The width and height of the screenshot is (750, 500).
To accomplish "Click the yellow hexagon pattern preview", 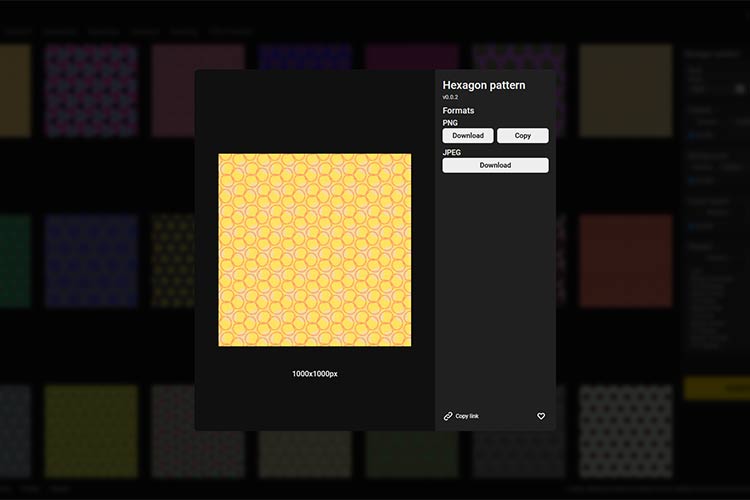I will [x=314, y=250].
